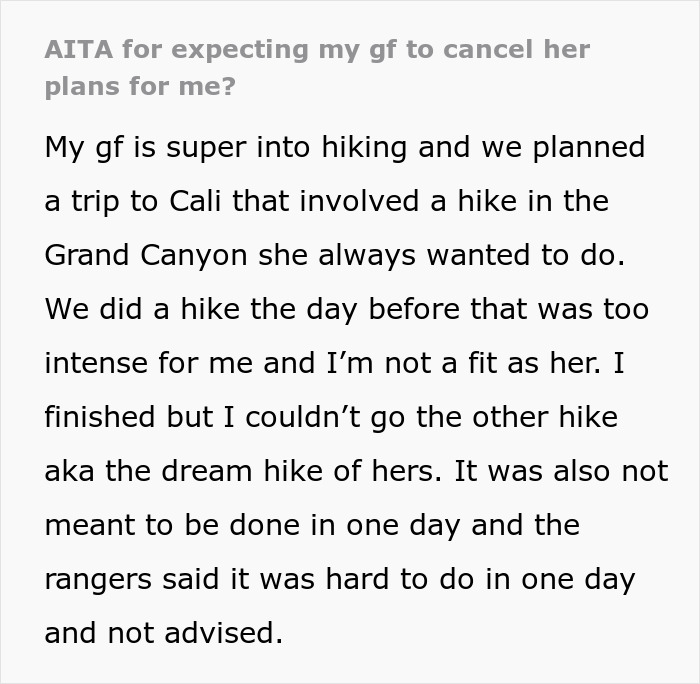Viewport: 700px width, 684px height.
Task: Click the line starting "We did a hike"
Action: tap(346, 309)
